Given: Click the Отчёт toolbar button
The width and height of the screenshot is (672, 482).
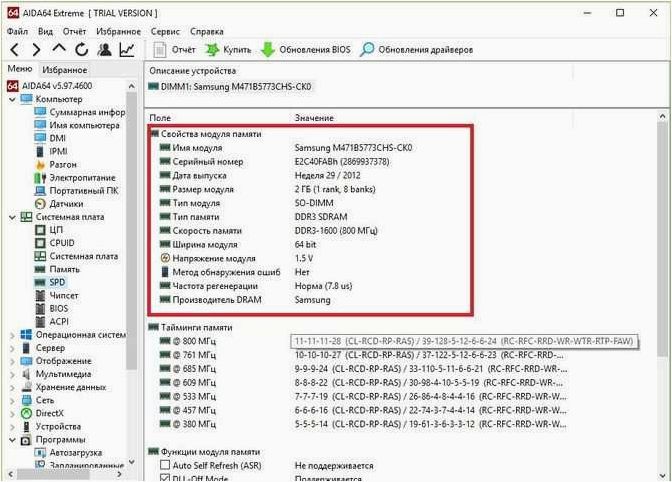Looking at the screenshot, I should coord(174,50).
